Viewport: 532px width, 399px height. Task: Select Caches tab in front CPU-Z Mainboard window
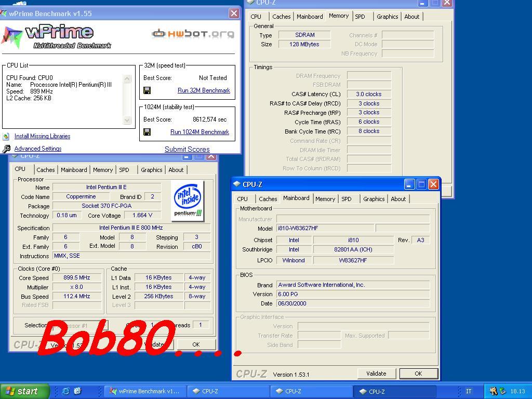pyautogui.click(x=268, y=199)
